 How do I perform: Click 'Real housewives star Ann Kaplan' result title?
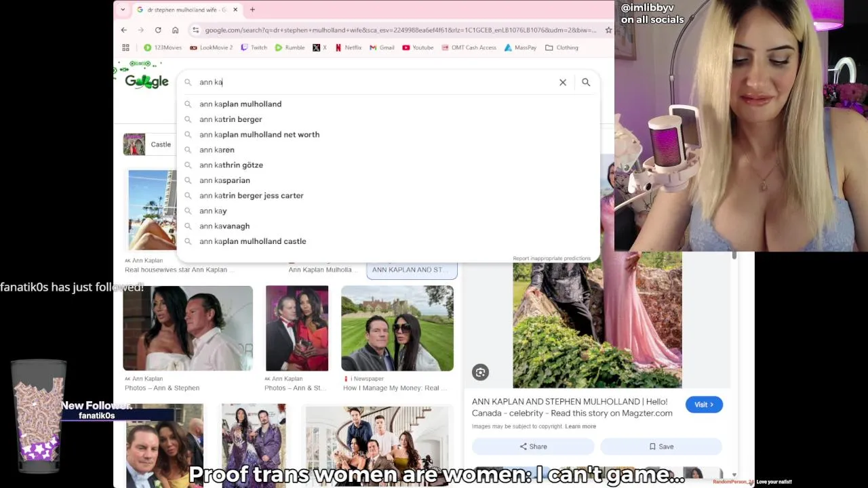pyautogui.click(x=180, y=270)
